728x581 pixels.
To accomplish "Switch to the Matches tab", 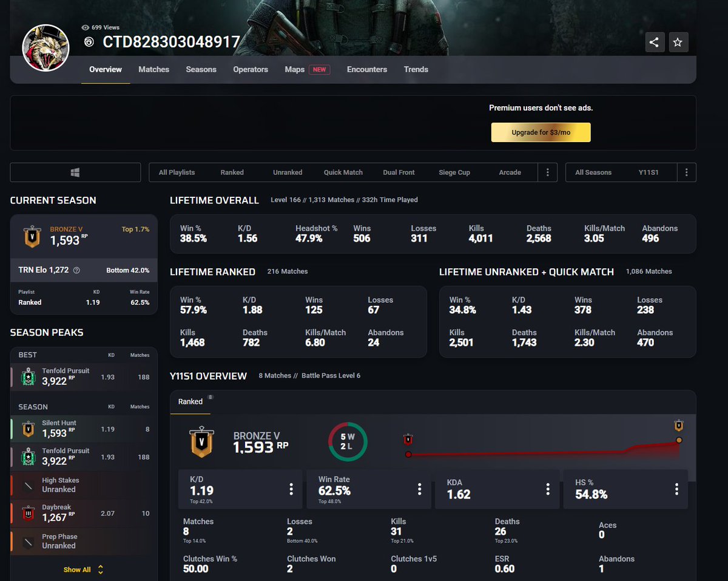I will [153, 69].
